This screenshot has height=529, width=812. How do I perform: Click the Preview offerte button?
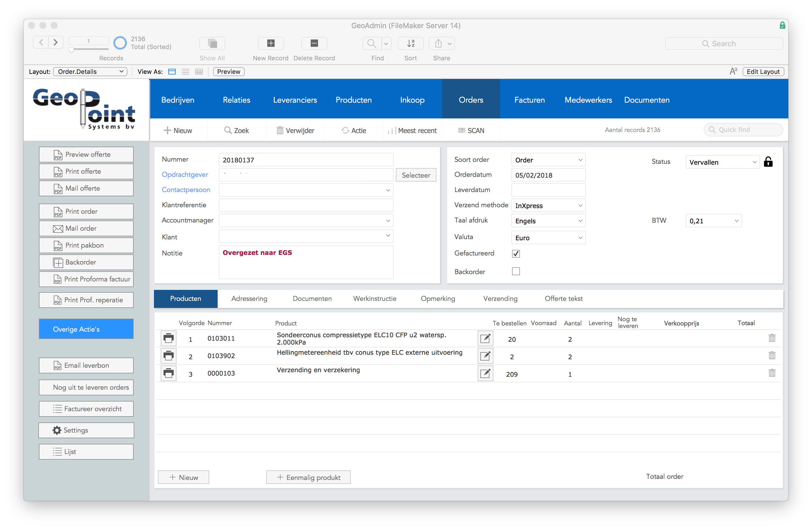click(86, 155)
